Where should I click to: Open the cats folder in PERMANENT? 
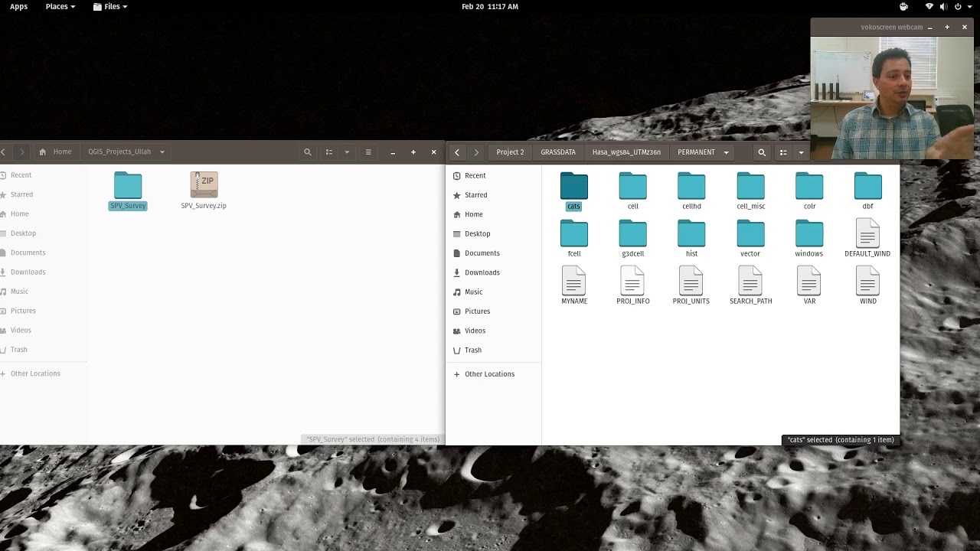573,191
